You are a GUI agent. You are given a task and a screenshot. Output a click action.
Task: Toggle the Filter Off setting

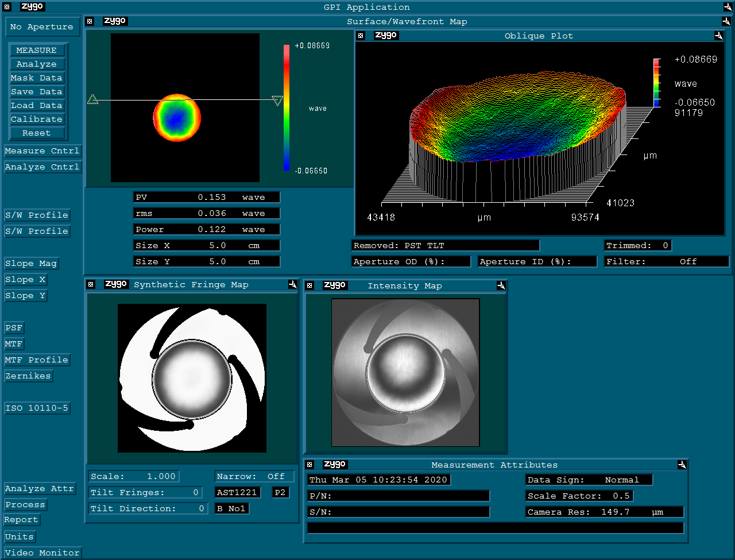point(666,261)
